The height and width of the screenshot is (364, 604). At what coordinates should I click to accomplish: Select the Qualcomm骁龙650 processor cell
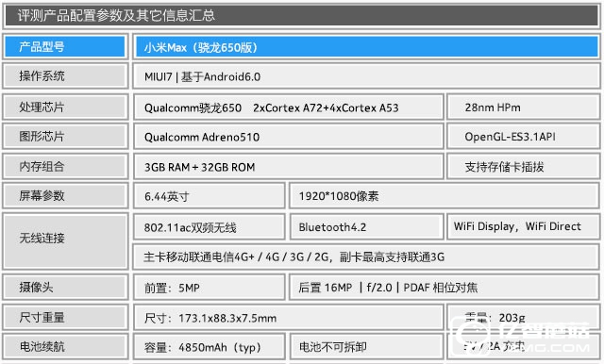click(x=289, y=108)
